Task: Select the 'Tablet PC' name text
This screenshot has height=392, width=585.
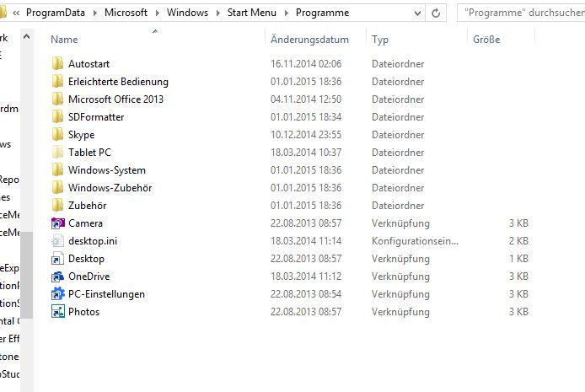Action: 89,153
